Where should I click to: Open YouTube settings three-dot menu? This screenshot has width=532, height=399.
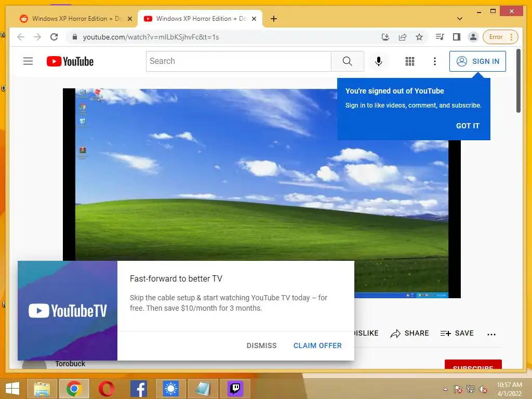click(435, 61)
